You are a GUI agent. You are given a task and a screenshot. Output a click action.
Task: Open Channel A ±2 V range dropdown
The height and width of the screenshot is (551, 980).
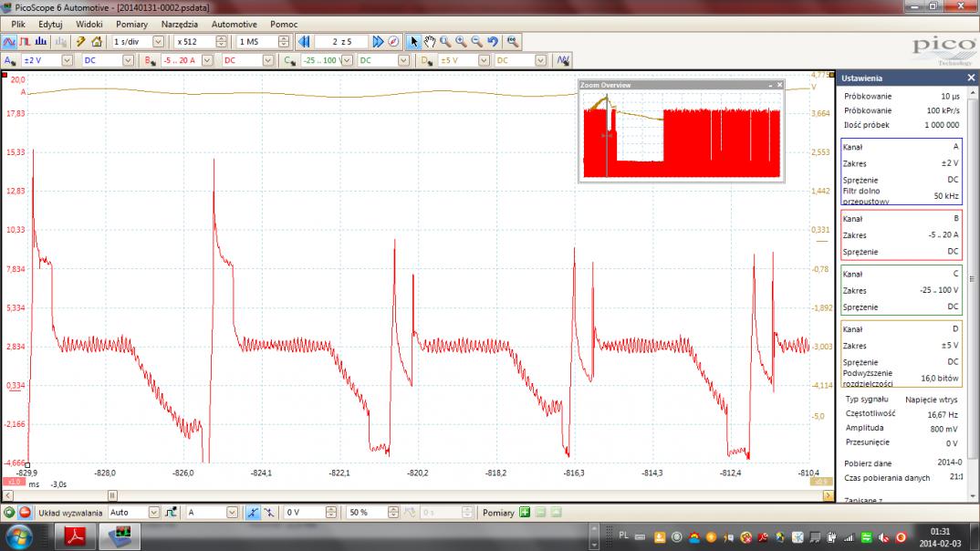(65, 60)
